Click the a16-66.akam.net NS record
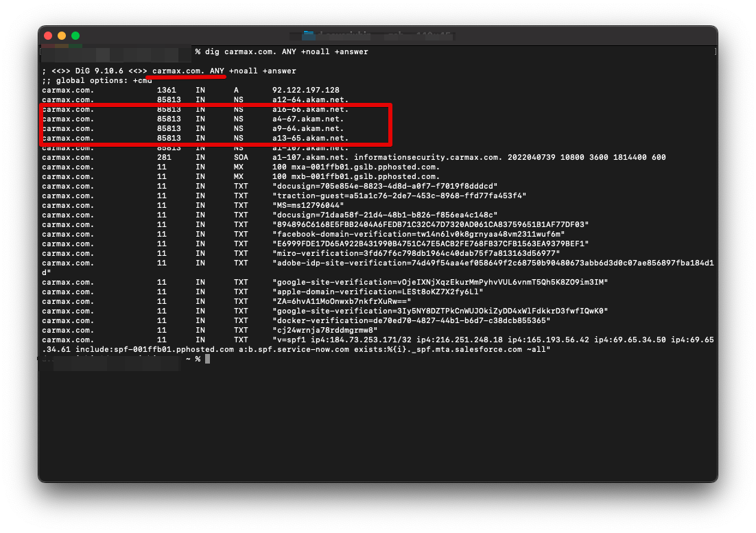Viewport: 756px width, 533px height. click(303, 109)
